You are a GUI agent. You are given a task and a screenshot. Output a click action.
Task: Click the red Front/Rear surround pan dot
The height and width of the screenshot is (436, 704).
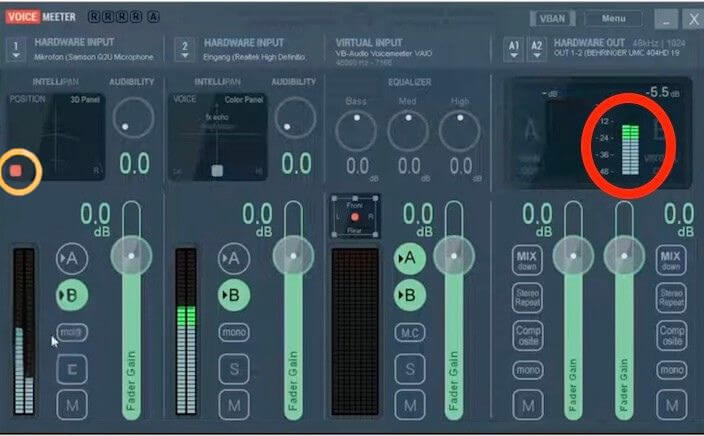point(355,217)
